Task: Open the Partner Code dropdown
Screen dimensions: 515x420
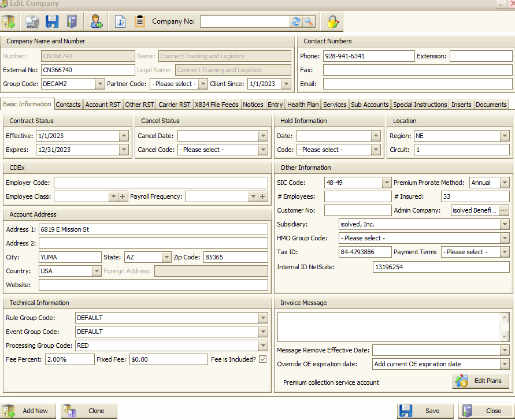Action: (x=202, y=83)
